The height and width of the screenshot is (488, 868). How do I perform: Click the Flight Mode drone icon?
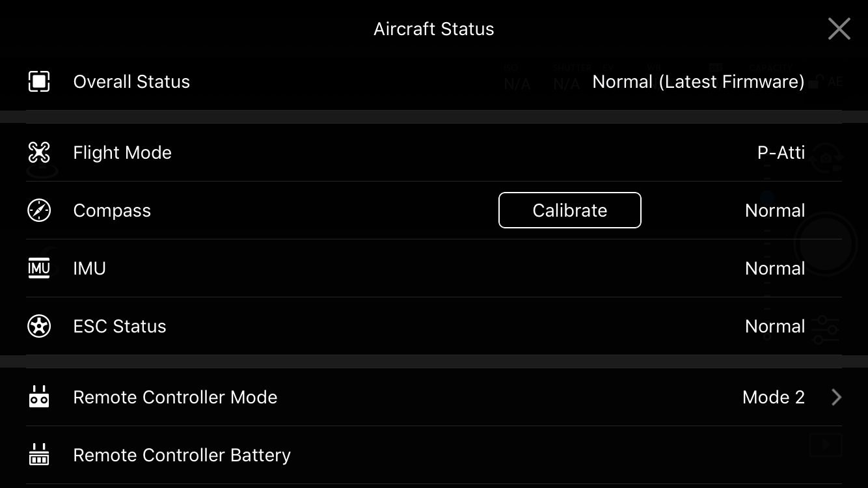39,152
